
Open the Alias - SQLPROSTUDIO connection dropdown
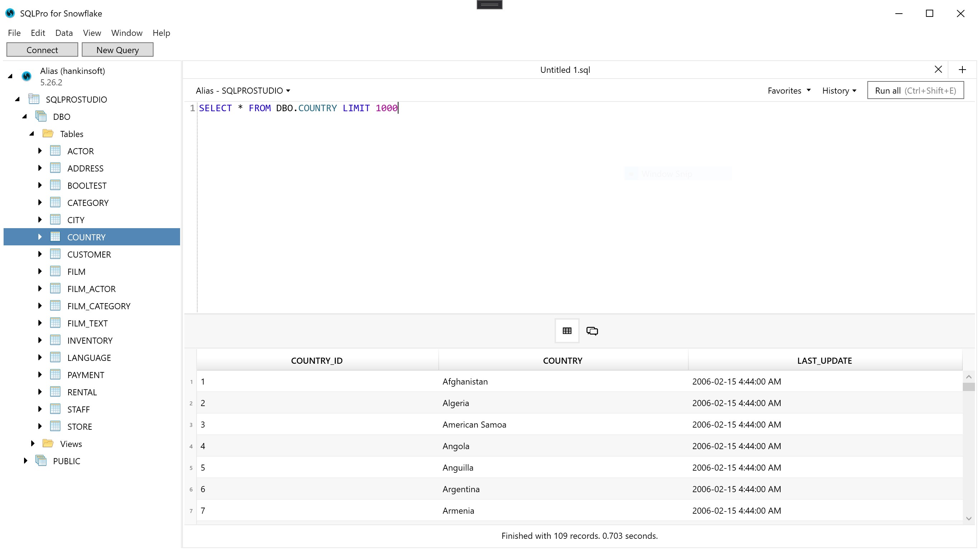click(x=243, y=90)
